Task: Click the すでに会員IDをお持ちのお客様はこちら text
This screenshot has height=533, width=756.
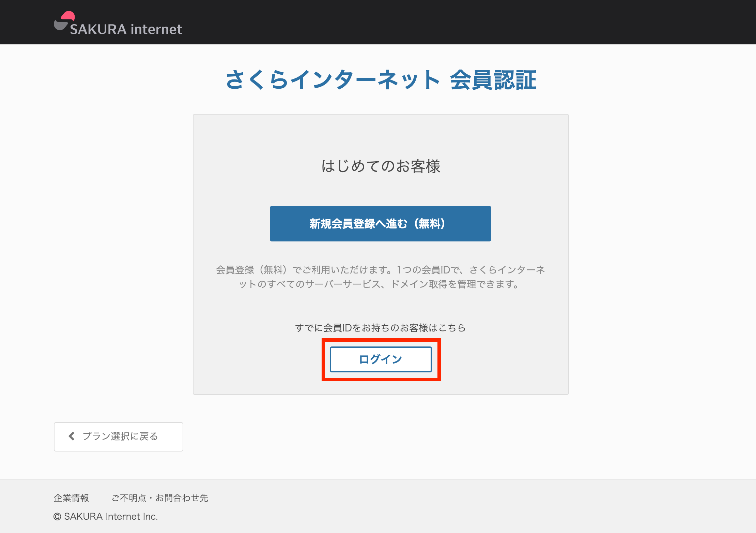Action: pyautogui.click(x=381, y=328)
